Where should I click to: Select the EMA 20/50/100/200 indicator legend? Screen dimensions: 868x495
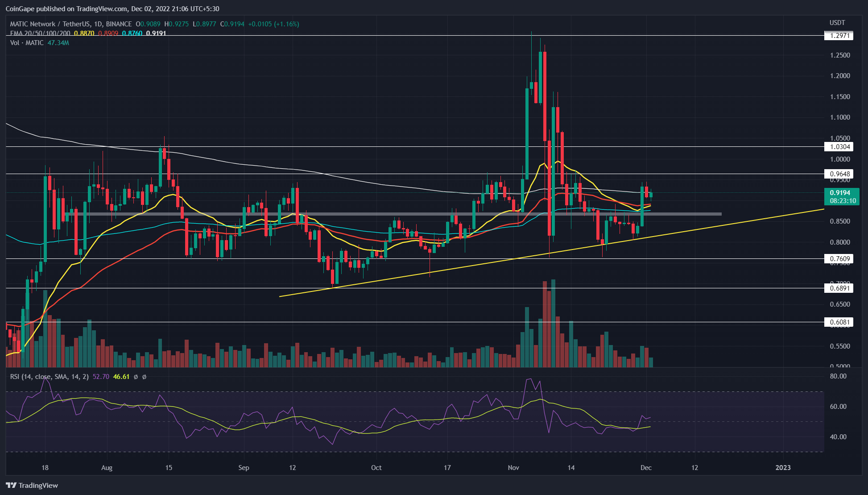pyautogui.click(x=40, y=33)
